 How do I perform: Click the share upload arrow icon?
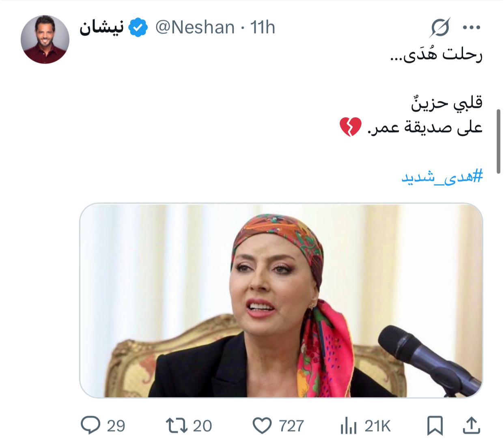[x=471, y=426]
